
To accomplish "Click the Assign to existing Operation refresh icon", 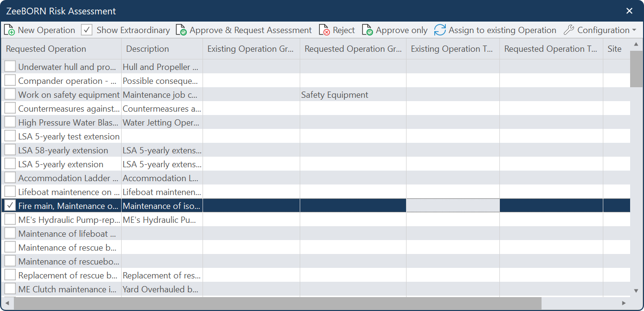I will pyautogui.click(x=440, y=30).
